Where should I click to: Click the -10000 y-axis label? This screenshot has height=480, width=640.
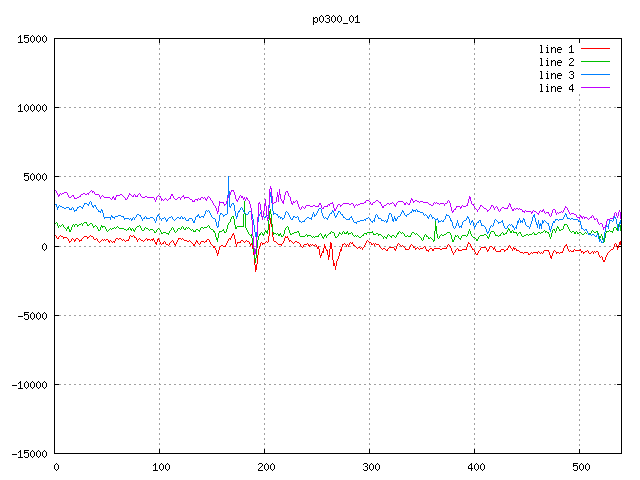29,385
